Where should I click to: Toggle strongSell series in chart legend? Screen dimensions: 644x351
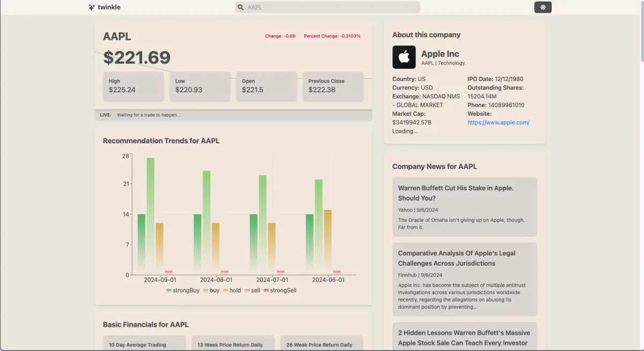(x=280, y=290)
